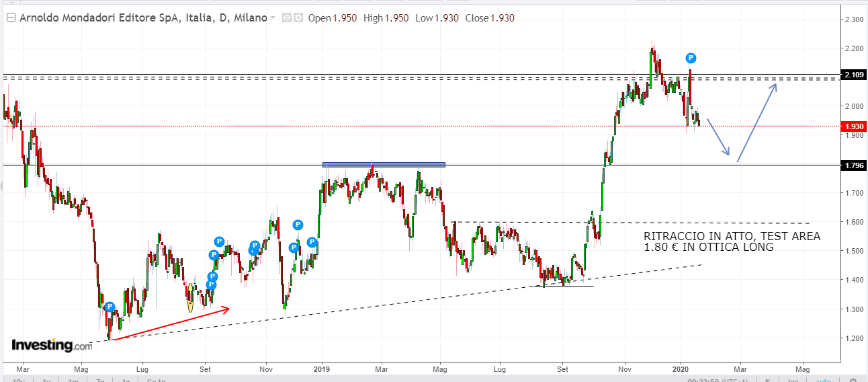Open the symbol dropdown arrow after Milano
Viewport: 868px width, 382px height.
coord(272,18)
